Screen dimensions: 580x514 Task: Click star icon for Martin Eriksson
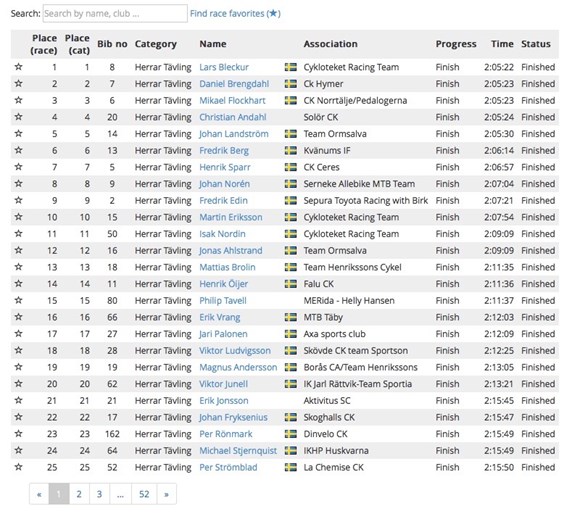[x=18, y=217]
